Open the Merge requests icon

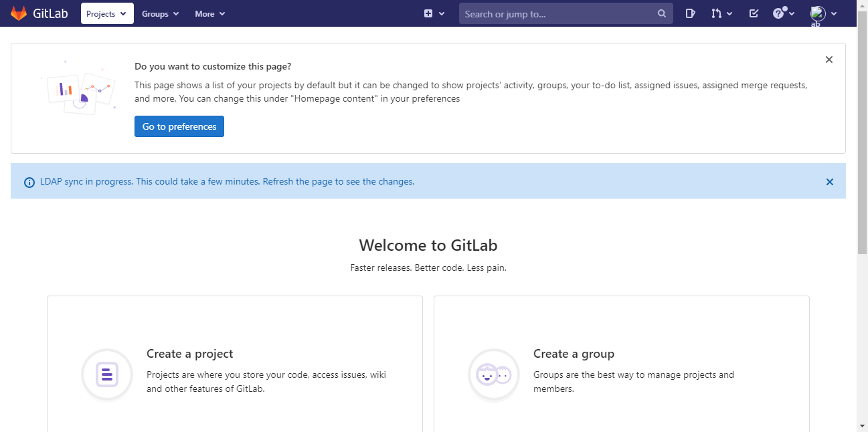tap(717, 13)
